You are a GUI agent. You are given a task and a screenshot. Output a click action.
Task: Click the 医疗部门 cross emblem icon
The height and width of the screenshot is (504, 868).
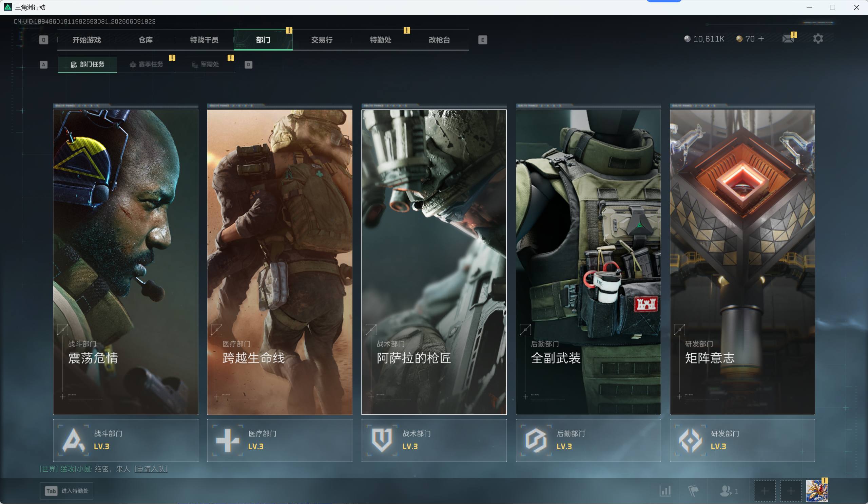point(228,440)
